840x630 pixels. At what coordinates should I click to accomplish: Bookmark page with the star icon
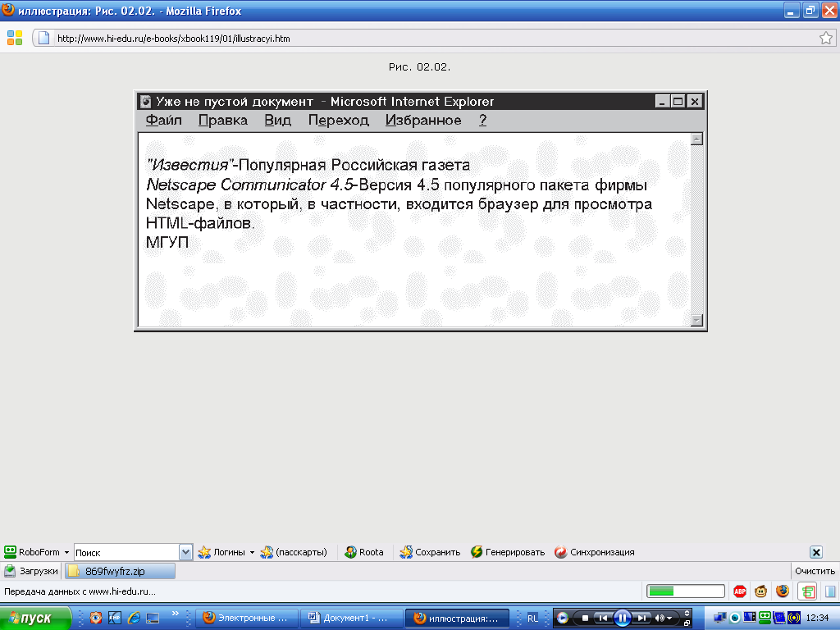tap(825, 38)
